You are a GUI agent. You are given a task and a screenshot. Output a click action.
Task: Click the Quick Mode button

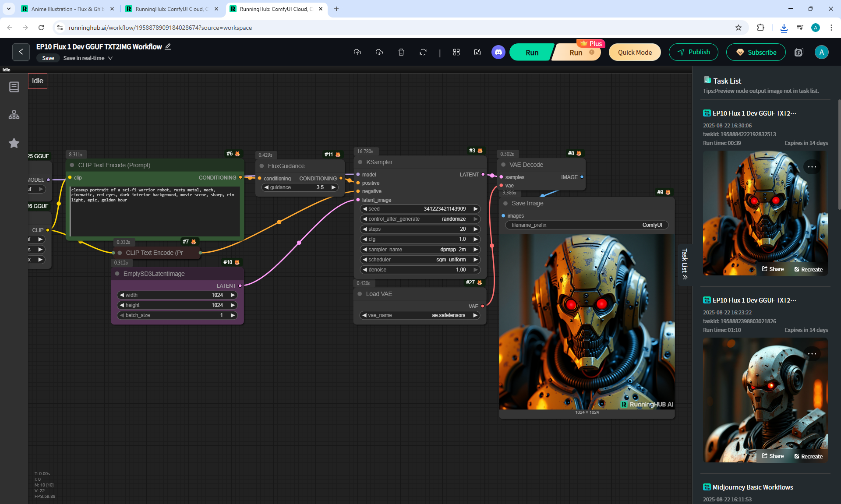pos(634,52)
